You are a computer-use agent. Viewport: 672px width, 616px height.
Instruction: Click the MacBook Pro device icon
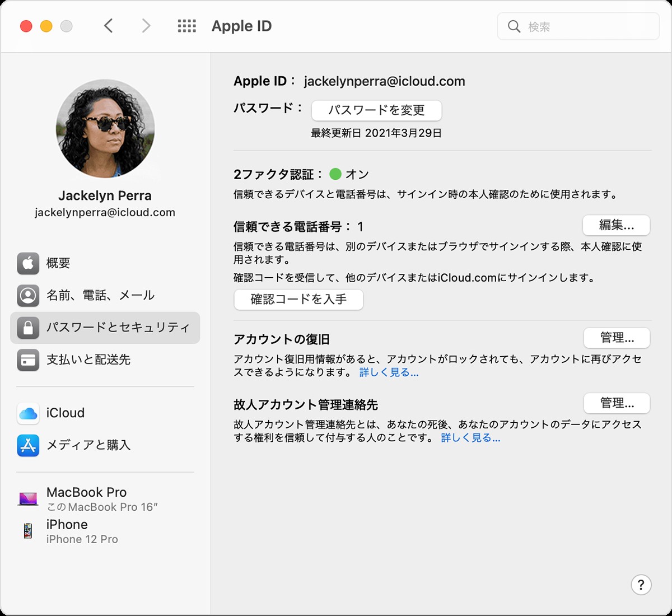tap(28, 498)
